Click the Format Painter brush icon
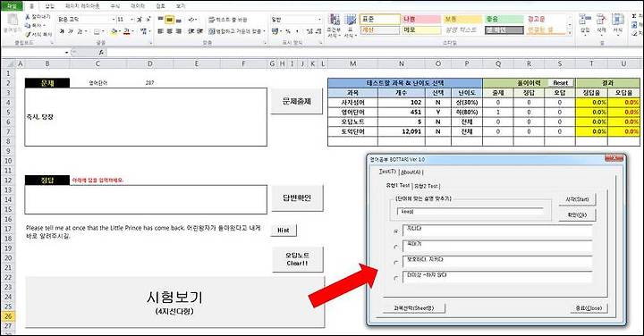This screenshot has height=336, width=644. tap(27, 35)
